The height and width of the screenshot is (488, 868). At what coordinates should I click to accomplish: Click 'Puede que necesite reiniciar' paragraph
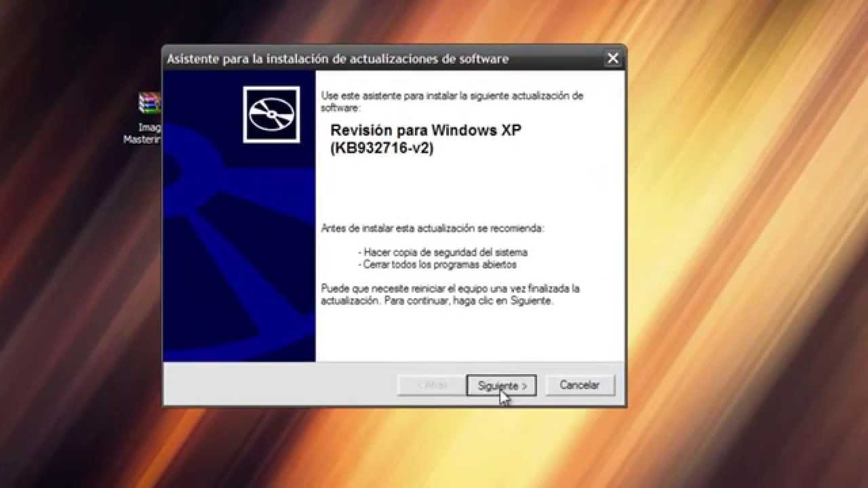450,295
